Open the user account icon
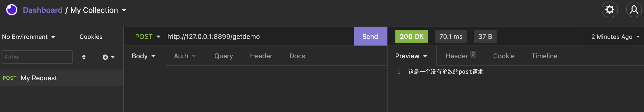 (634, 10)
